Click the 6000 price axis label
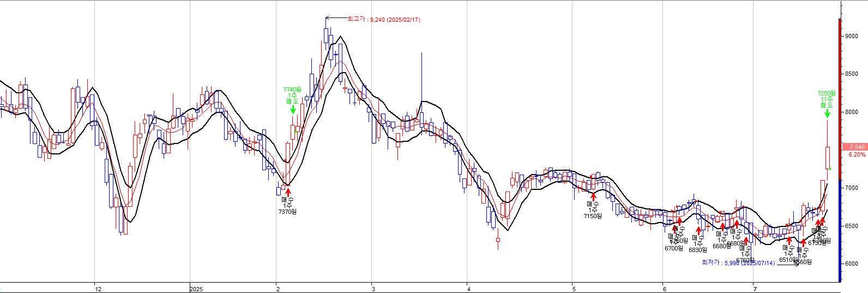Image resolution: width=868 pixels, height=293 pixels. 852,264
